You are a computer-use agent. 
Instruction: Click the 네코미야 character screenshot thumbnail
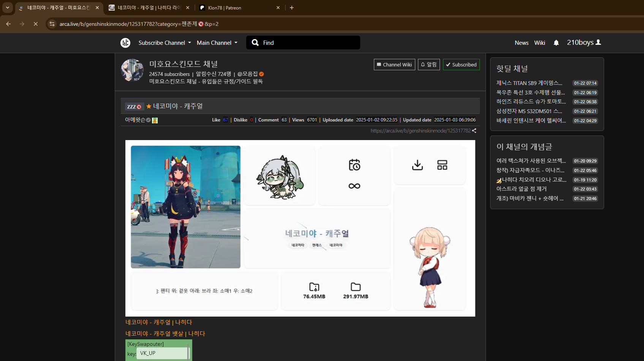pos(186,207)
